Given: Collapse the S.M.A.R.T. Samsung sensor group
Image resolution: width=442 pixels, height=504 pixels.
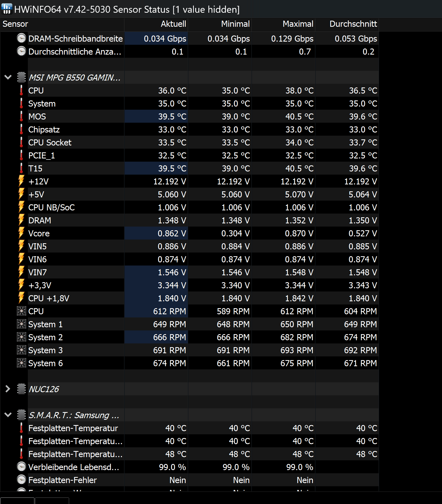Looking at the screenshot, I should (8, 415).
